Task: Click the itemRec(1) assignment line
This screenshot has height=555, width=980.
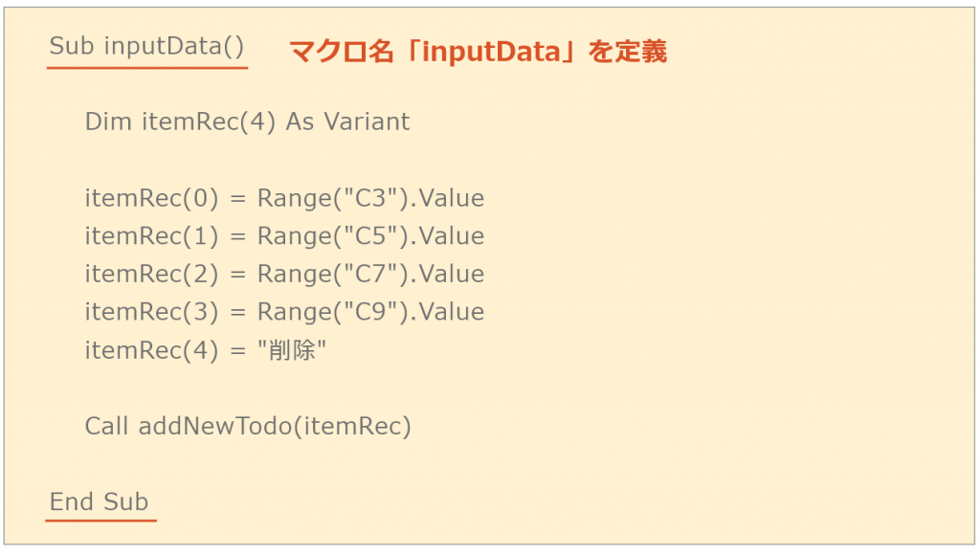Action: tap(284, 236)
